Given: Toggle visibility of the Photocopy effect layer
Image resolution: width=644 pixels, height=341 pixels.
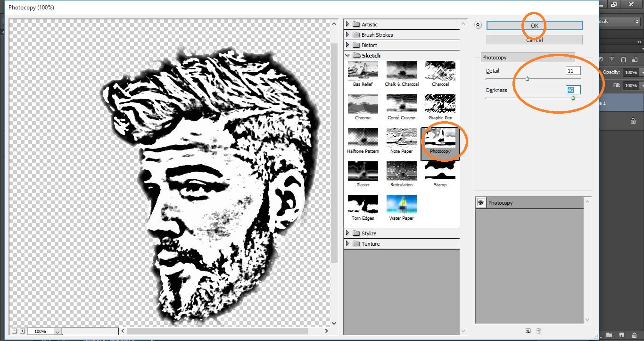Looking at the screenshot, I should click(x=481, y=202).
